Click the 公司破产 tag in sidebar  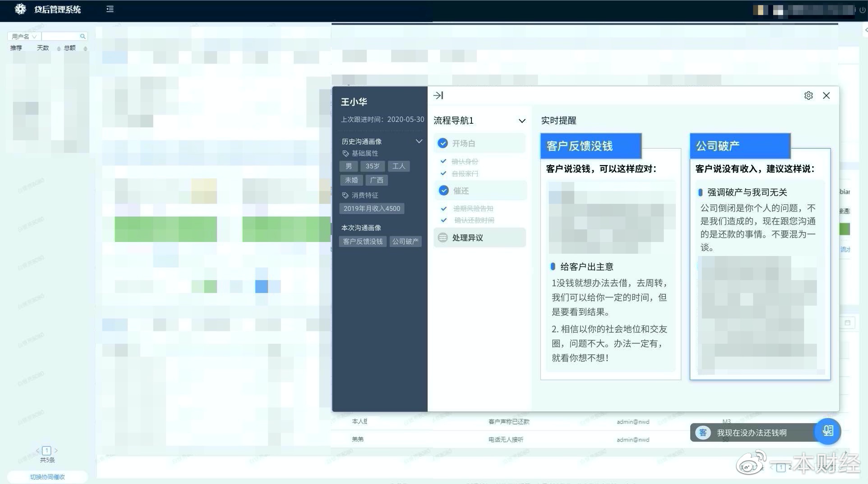point(405,242)
